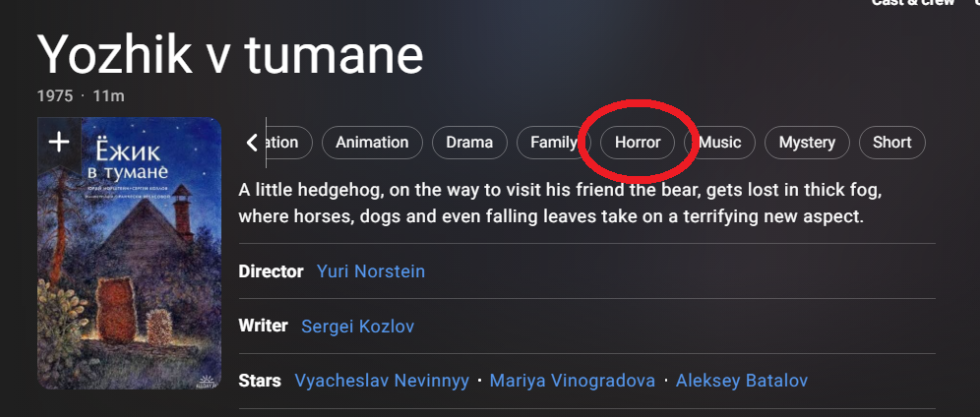This screenshot has height=417, width=980.
Task: Select the Drama genre chip
Action: tap(469, 143)
